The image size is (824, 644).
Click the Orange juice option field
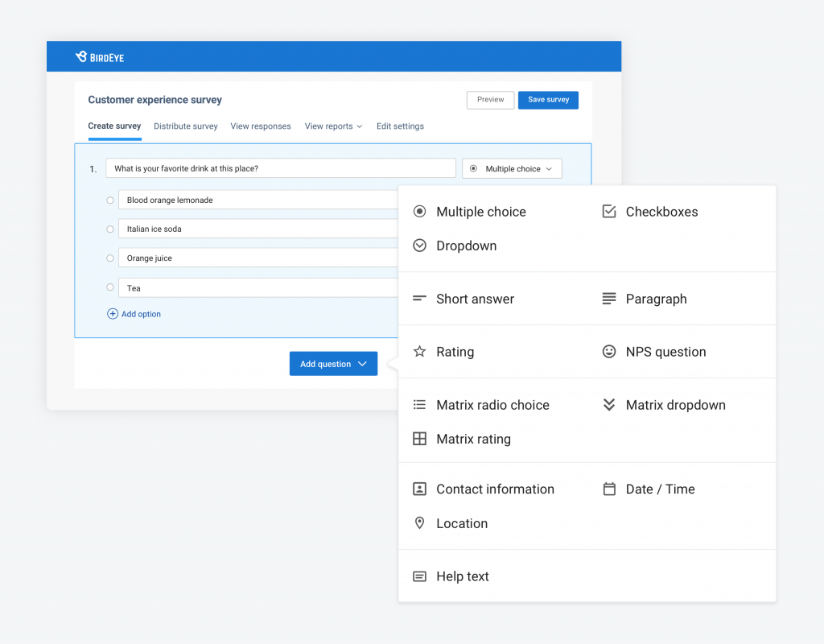tap(258, 258)
